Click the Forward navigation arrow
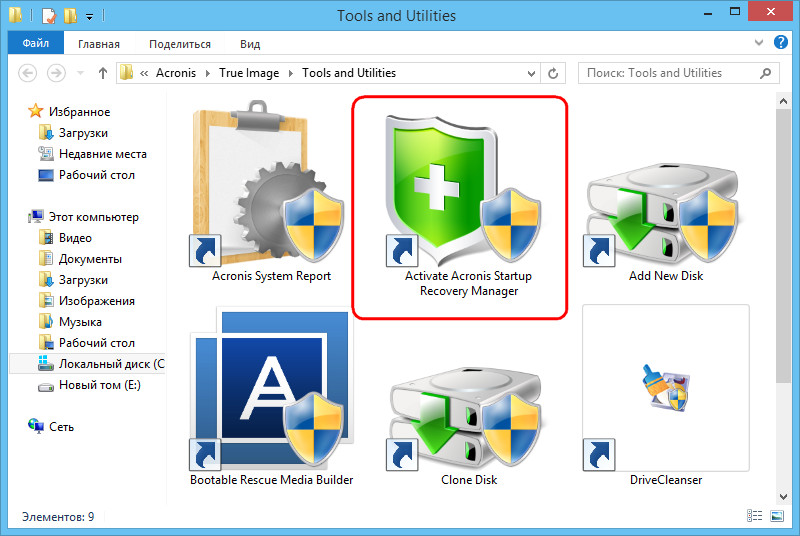Screen dimensions: 800x536 [x=56, y=73]
